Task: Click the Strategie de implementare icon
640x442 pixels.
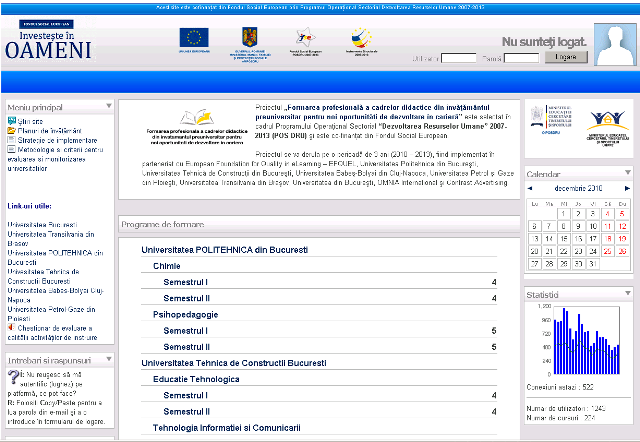Action: coord(10,141)
